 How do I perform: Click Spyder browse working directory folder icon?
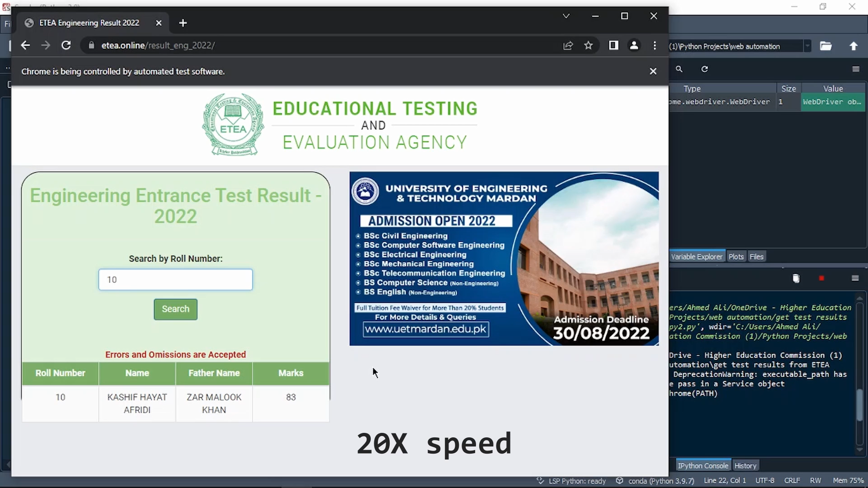826,46
